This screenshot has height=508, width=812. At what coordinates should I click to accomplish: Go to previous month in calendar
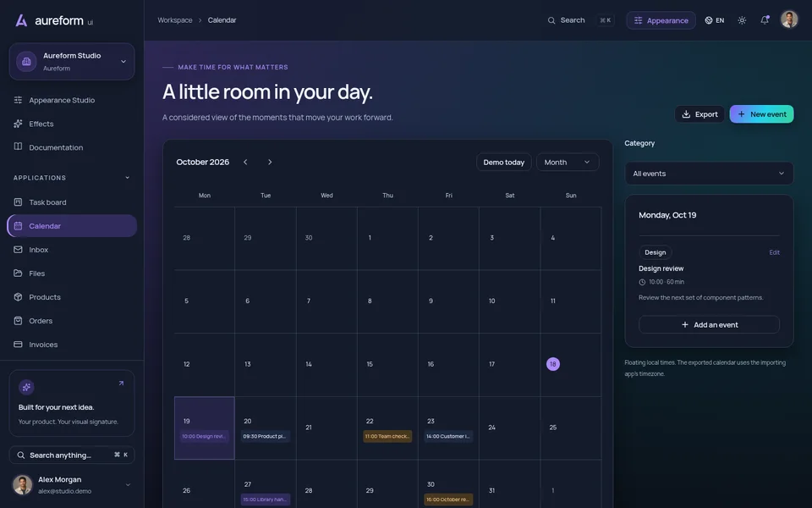pos(245,163)
